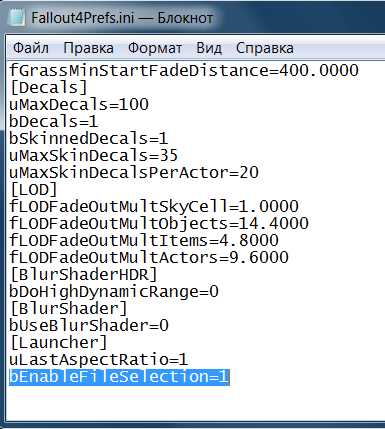
Task: Click the bDoHighDynamicRange=0 line
Action: (x=114, y=292)
